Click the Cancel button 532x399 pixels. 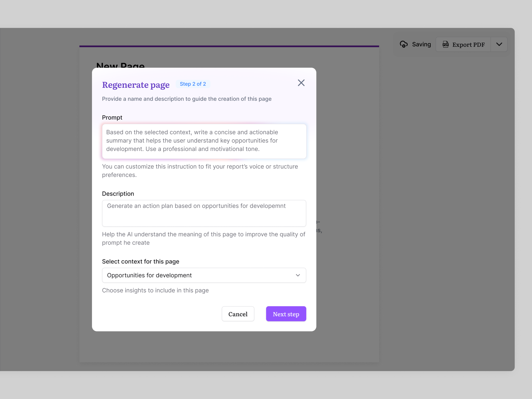(x=238, y=314)
